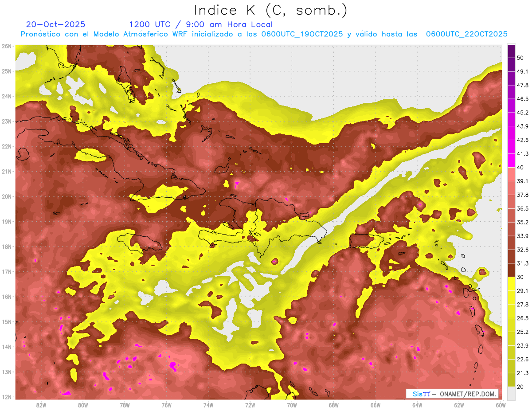This screenshot has height=411, width=532.
Task: Click the date label 20-Oct-2025
Action: 55,24
